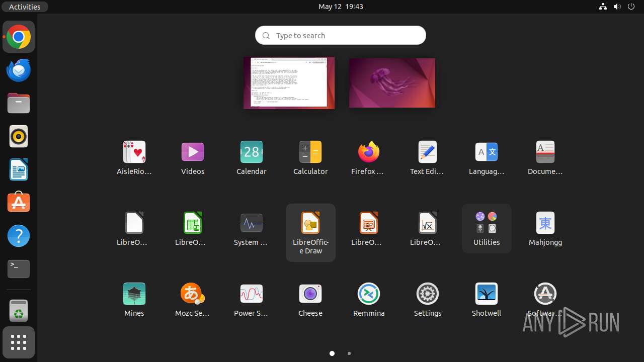Screen dimensions: 644x362
Task: Open the 'Docume...' app in grid
Action: tap(545, 157)
